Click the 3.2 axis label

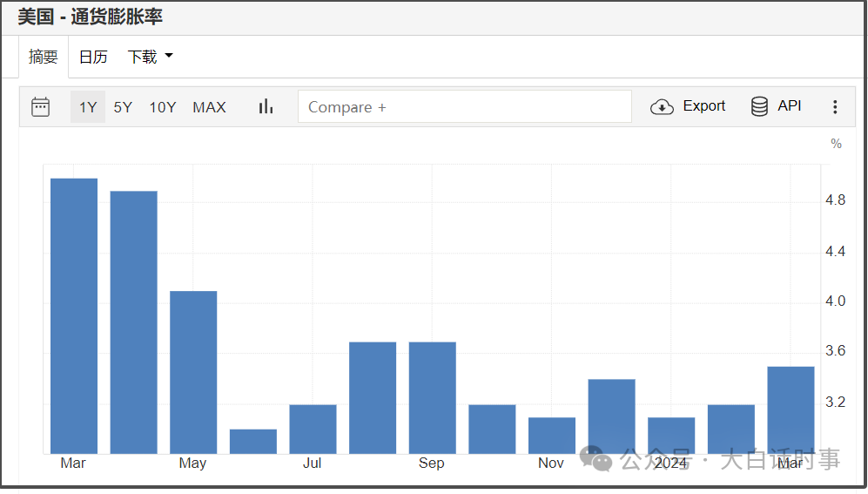(835, 402)
